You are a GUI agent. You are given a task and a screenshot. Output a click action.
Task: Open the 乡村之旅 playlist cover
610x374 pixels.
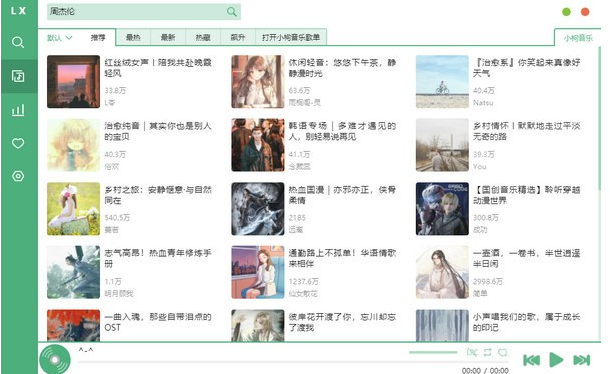click(x=74, y=209)
